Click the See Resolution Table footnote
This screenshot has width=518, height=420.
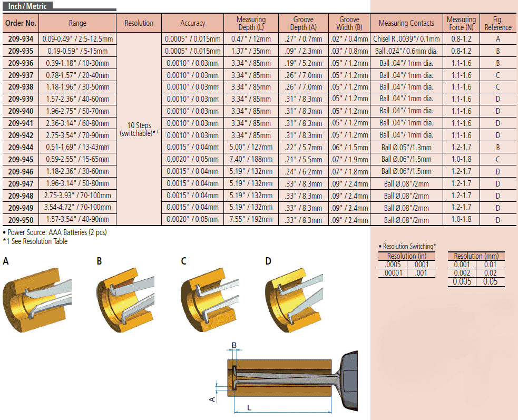pos(35,241)
